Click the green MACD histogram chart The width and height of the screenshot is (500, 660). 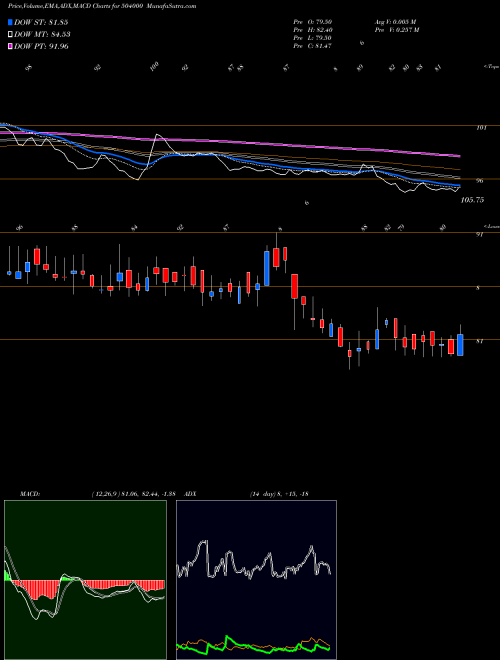pos(85,580)
